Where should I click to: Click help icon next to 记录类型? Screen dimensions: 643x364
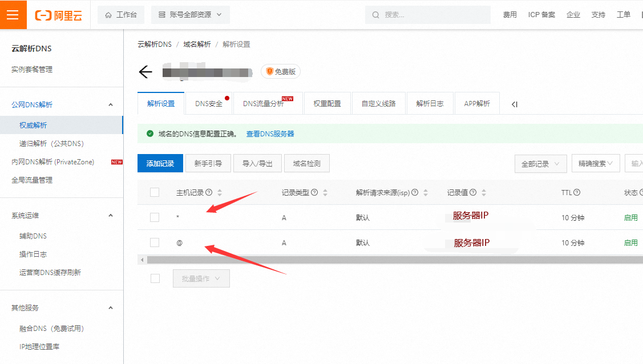pos(314,192)
